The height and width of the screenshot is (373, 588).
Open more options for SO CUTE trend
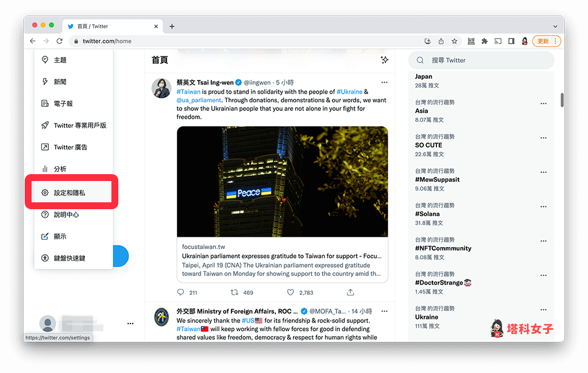(543, 138)
